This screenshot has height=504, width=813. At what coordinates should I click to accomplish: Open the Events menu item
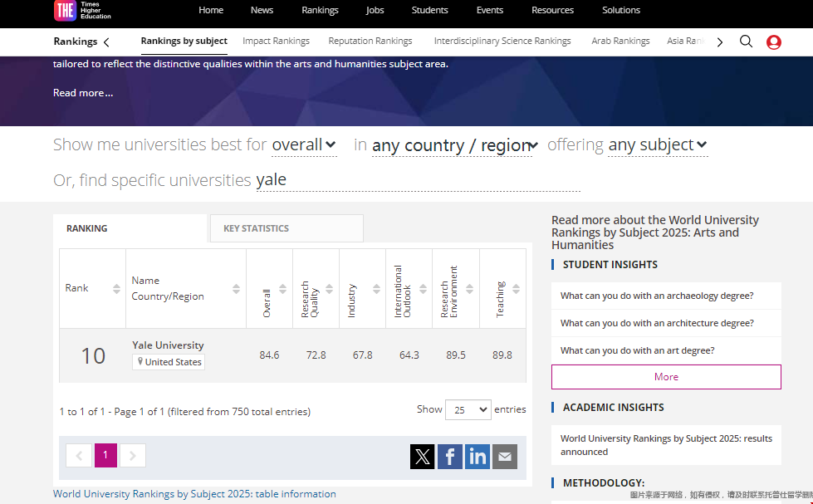[490, 10]
